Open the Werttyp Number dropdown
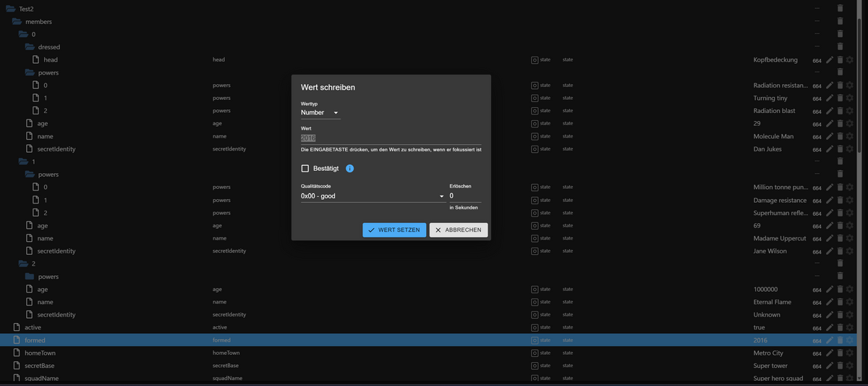Image resolution: width=868 pixels, height=386 pixels. tap(320, 113)
